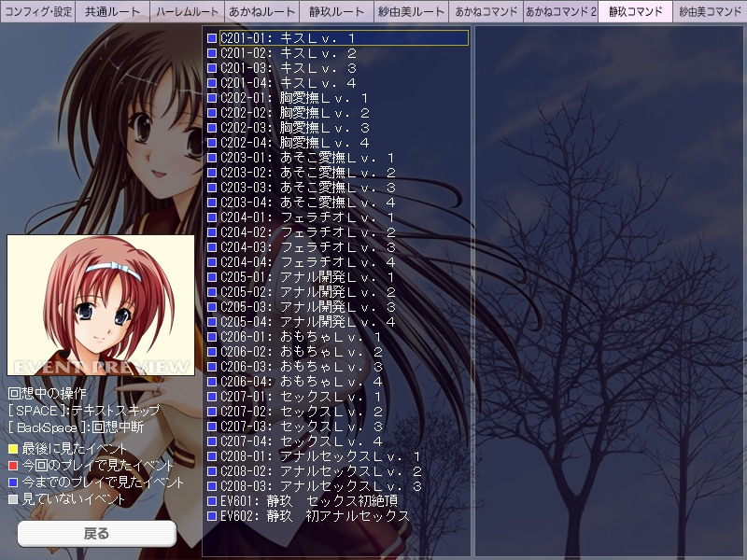
Task: Click blue marker icon beside C206-01
Action: click(212, 337)
